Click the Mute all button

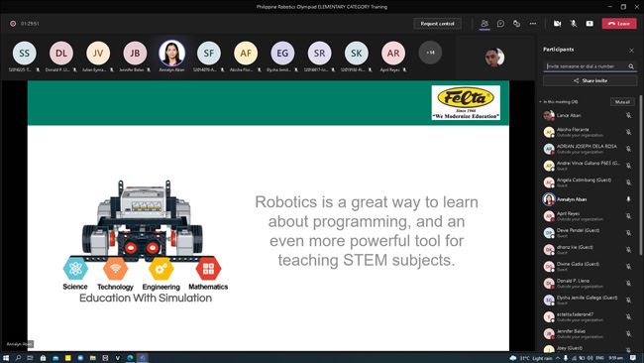click(622, 102)
